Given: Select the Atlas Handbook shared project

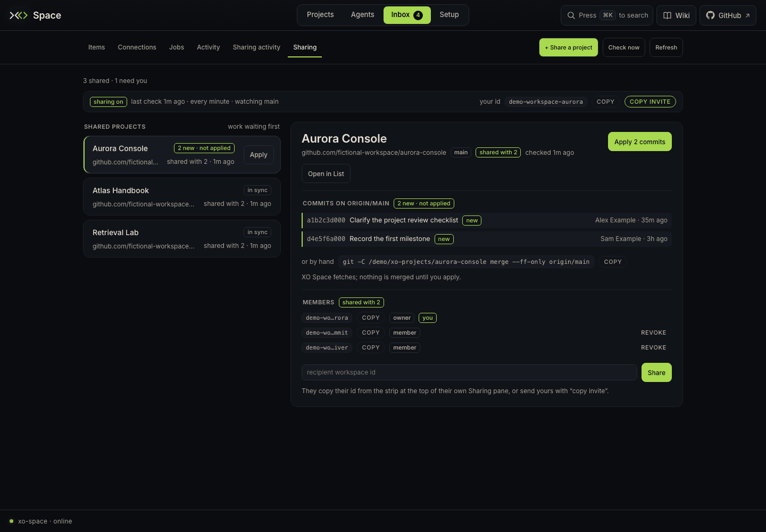Looking at the screenshot, I should click(x=182, y=197).
